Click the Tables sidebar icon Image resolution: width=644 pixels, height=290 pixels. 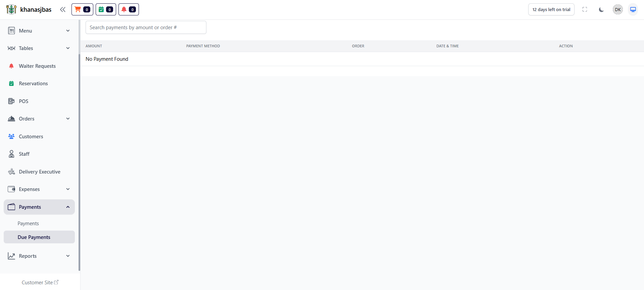point(11,48)
